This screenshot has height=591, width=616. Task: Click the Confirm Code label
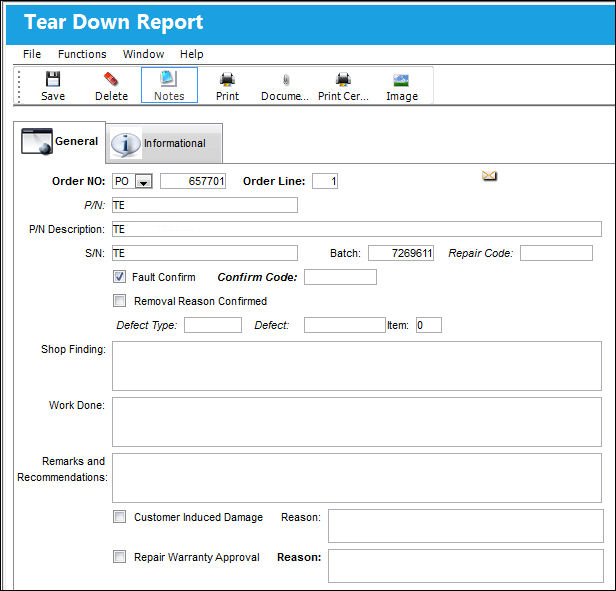(x=257, y=277)
